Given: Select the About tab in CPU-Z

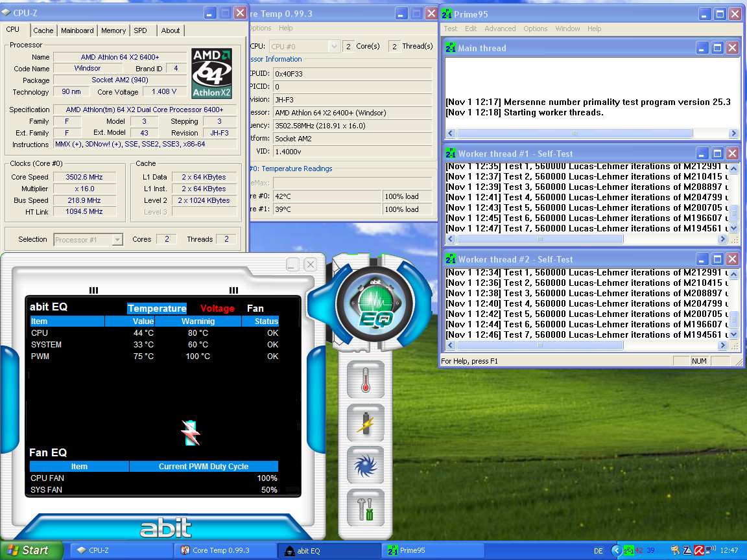Looking at the screenshot, I should [x=171, y=30].
